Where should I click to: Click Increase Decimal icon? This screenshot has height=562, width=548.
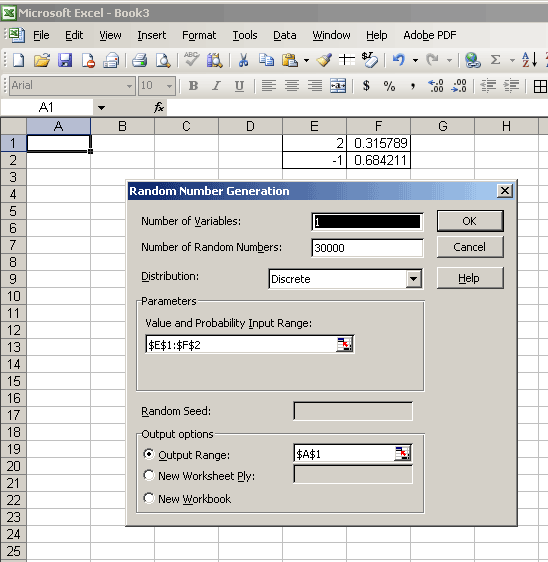pyautogui.click(x=436, y=86)
